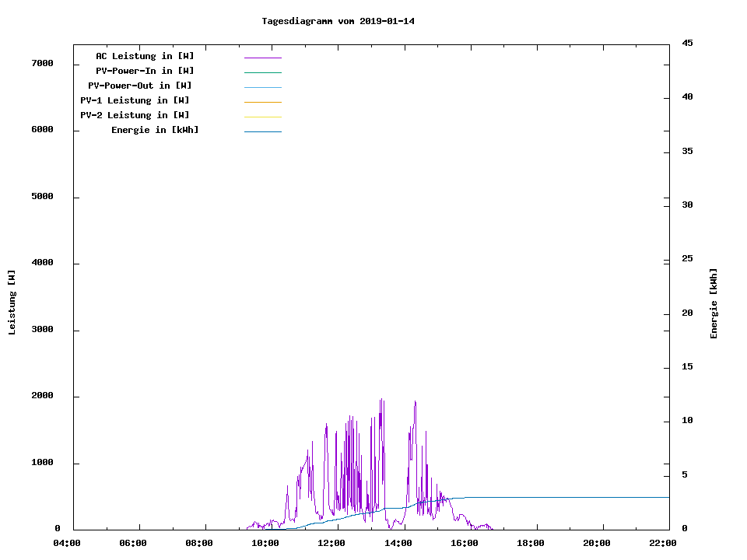
Task: Click the 3000 value on the power axis
Action: pos(42,330)
